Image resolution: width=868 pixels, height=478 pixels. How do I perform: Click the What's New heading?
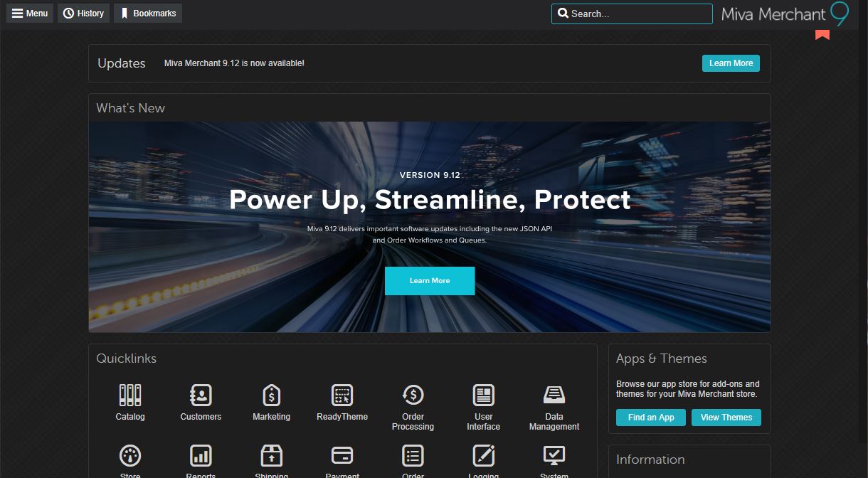click(131, 108)
